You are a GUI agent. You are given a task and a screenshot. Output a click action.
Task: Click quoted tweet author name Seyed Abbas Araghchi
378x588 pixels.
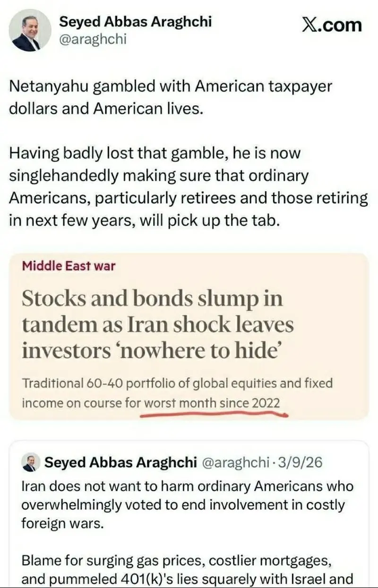tap(120, 462)
